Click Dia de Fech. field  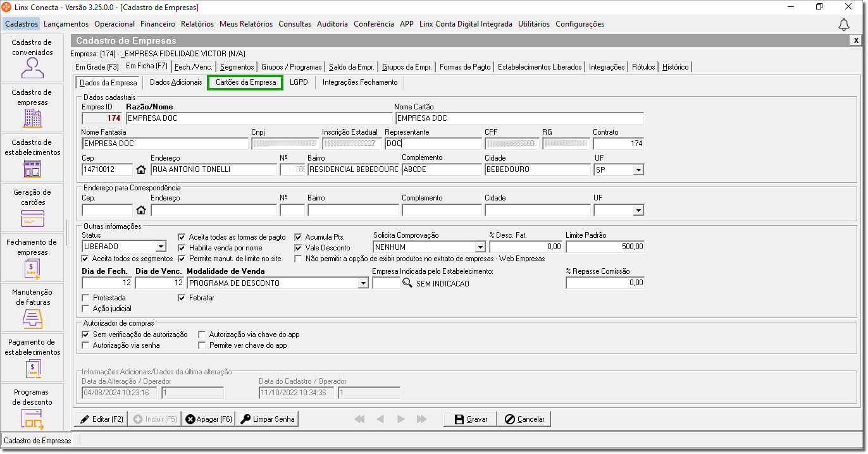pyautogui.click(x=107, y=283)
